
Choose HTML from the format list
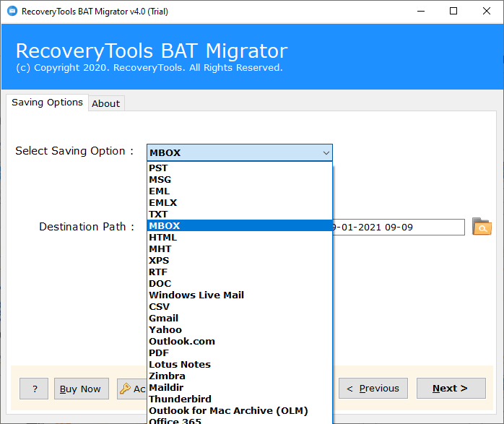240,237
